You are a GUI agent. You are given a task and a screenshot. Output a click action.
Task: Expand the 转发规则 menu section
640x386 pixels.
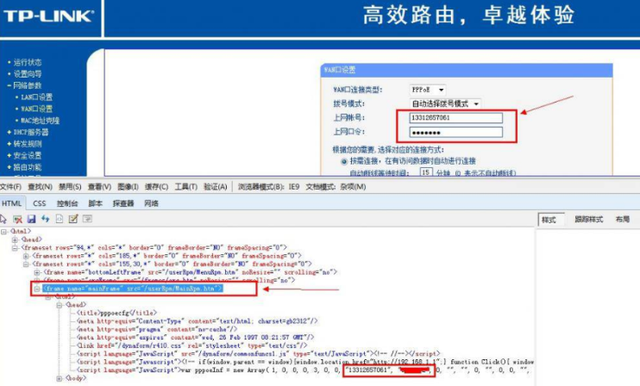pyautogui.click(x=27, y=144)
